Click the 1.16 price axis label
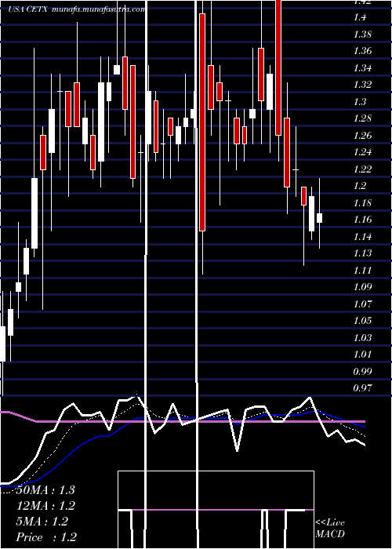Viewport: 392px width, 549px height. coord(362,220)
